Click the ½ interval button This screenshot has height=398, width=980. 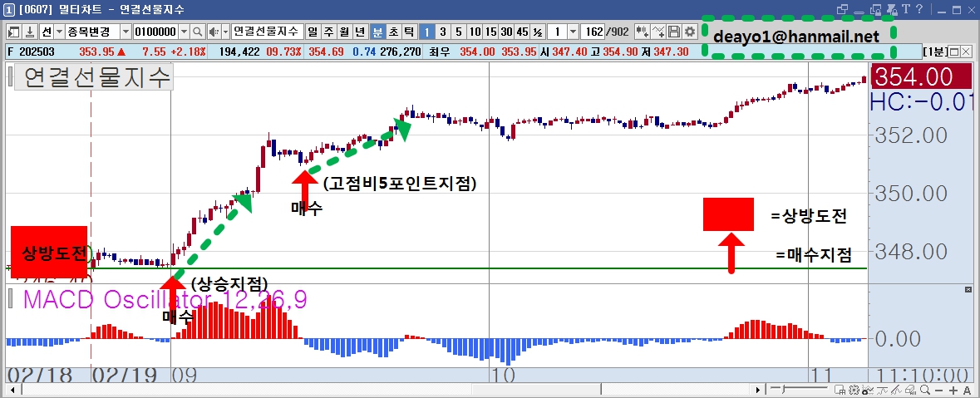tap(538, 32)
